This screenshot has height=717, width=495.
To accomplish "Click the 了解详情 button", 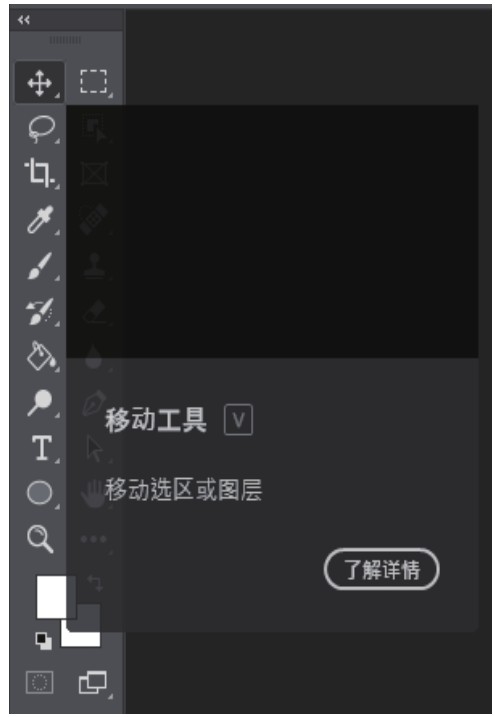I will tap(381, 569).
